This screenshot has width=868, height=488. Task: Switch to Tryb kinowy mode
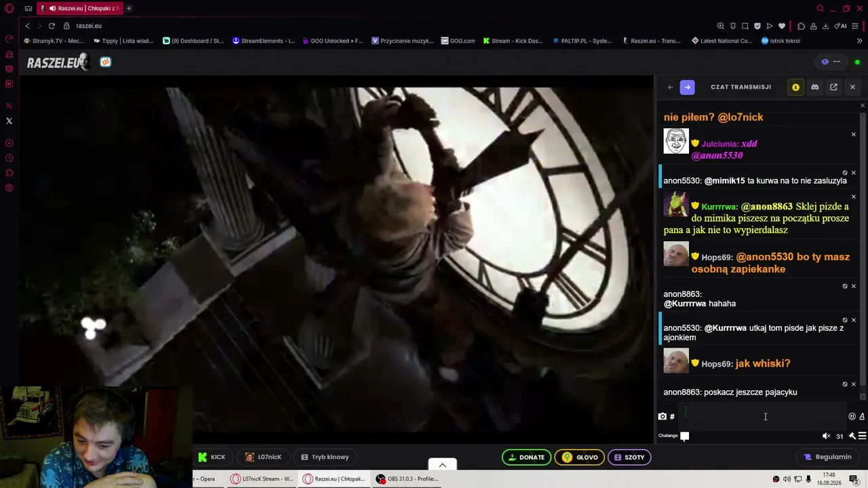coord(325,457)
